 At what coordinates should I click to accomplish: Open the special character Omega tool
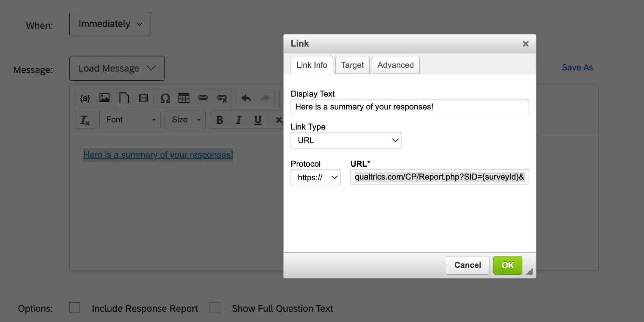pyautogui.click(x=165, y=98)
